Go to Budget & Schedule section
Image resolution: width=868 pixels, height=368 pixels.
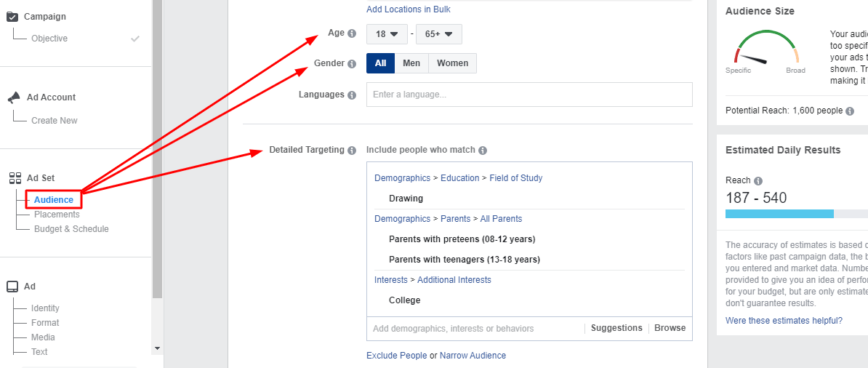pos(71,229)
